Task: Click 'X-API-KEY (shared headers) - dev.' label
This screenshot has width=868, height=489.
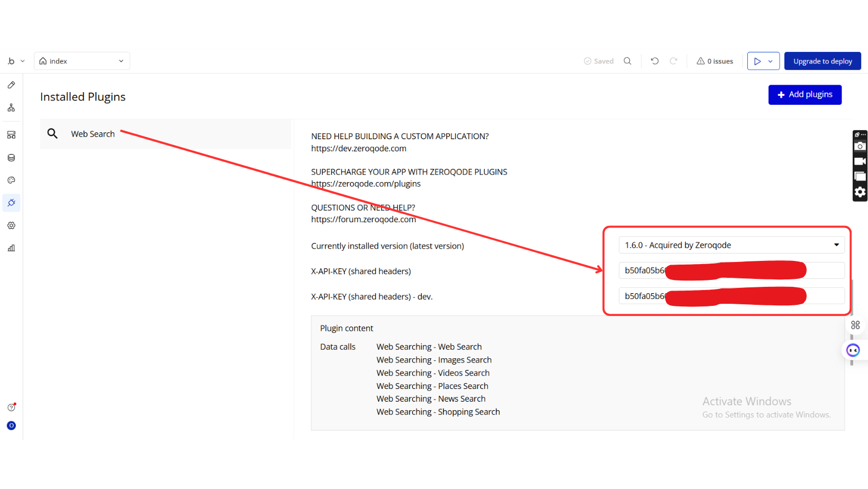Action: (x=372, y=297)
